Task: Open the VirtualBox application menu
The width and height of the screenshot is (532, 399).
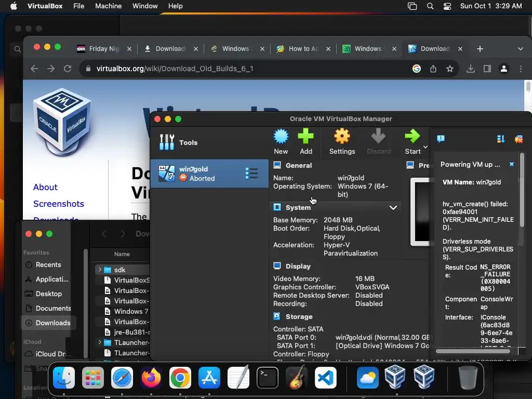Action: click(x=45, y=6)
